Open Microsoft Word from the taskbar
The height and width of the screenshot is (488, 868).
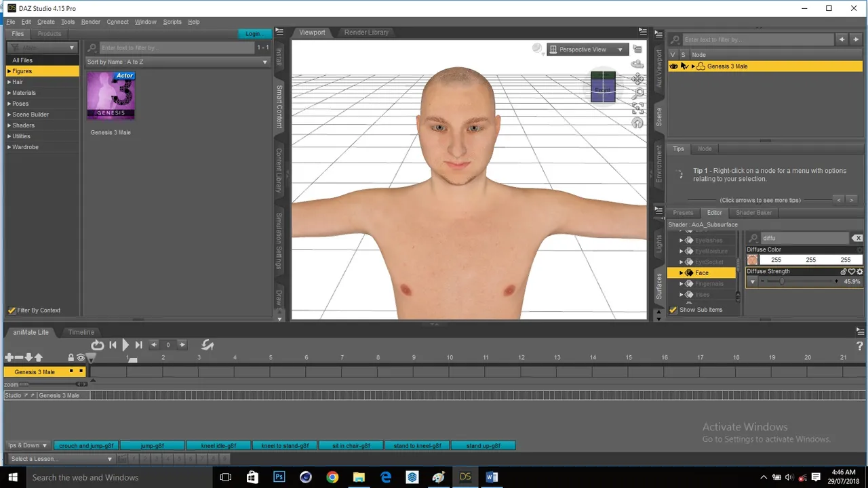[492, 477]
